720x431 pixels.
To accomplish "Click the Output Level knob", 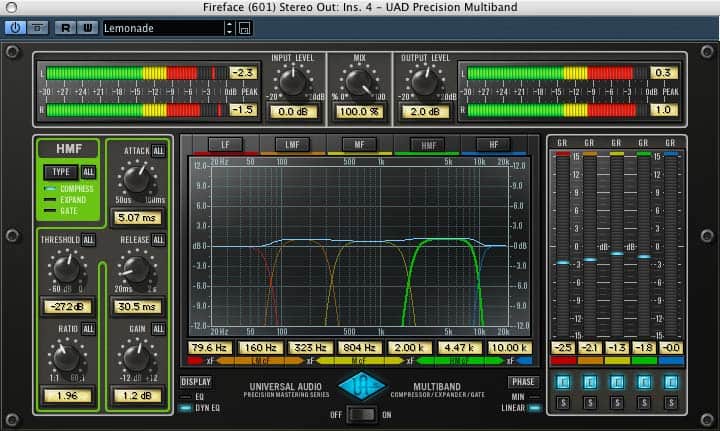I will (425, 82).
